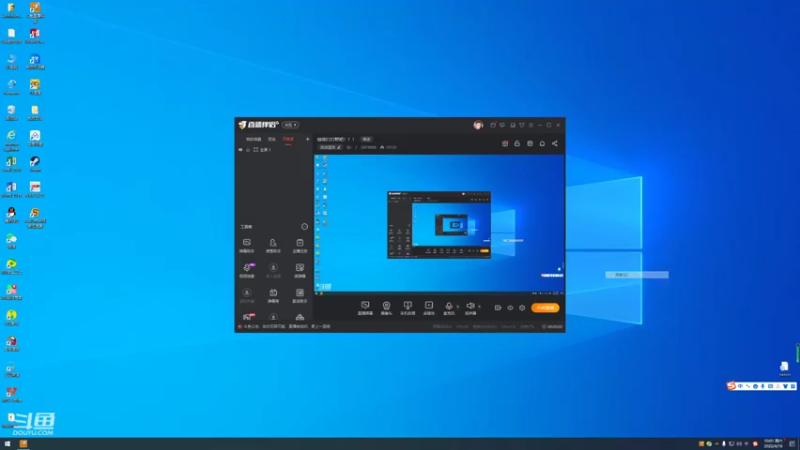Open the Windows Start button
The width and height of the screenshot is (800, 450).
pyautogui.click(x=7, y=444)
